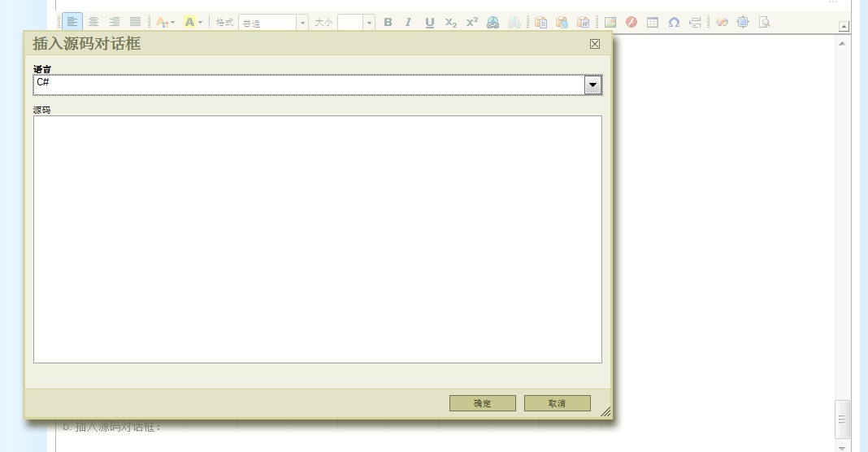The height and width of the screenshot is (452, 868).
Task: Select the align left toolbar icon
Action: click(72, 22)
